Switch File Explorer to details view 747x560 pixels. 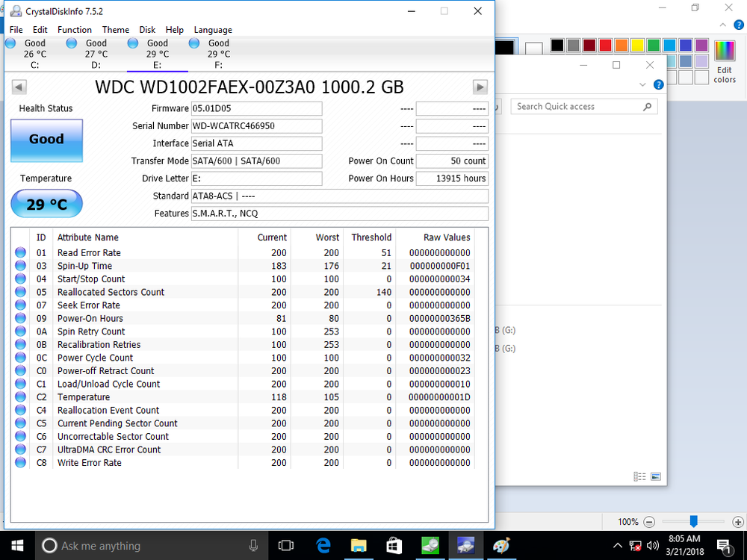pos(639,476)
